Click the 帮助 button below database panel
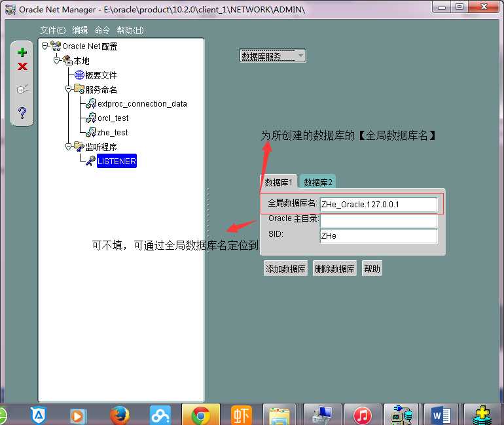Screen dimensions: 504x425 click(x=372, y=268)
